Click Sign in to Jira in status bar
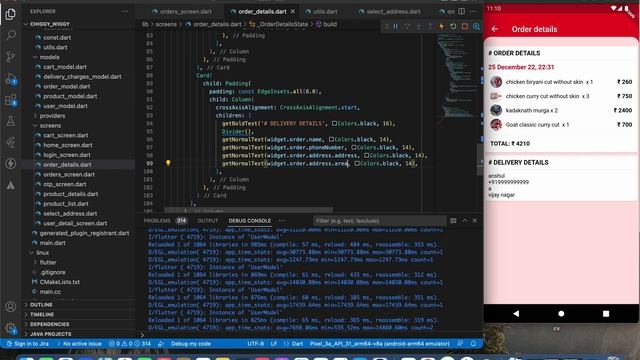Screen dimensions: 640x360 (x=27, y=344)
